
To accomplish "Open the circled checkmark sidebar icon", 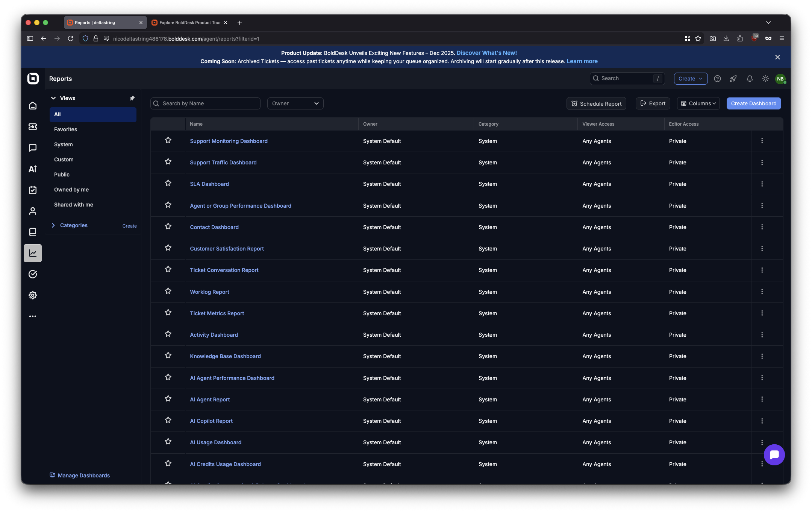I will point(33,274).
